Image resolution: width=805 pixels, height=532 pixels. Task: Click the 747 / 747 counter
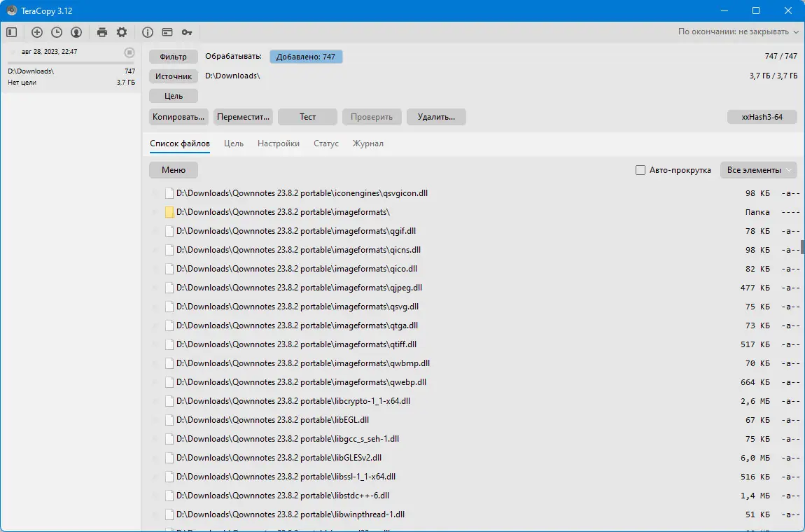click(x=781, y=57)
